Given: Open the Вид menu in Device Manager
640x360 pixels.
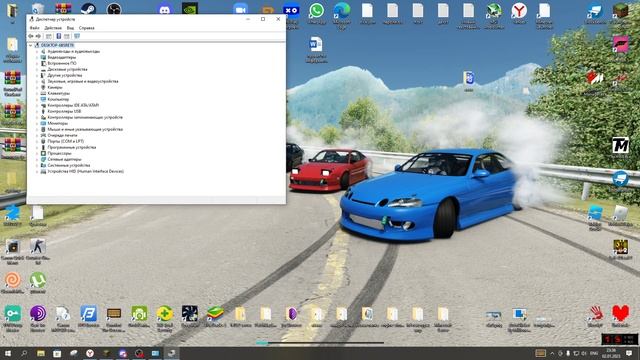Looking at the screenshot, I should (70, 28).
